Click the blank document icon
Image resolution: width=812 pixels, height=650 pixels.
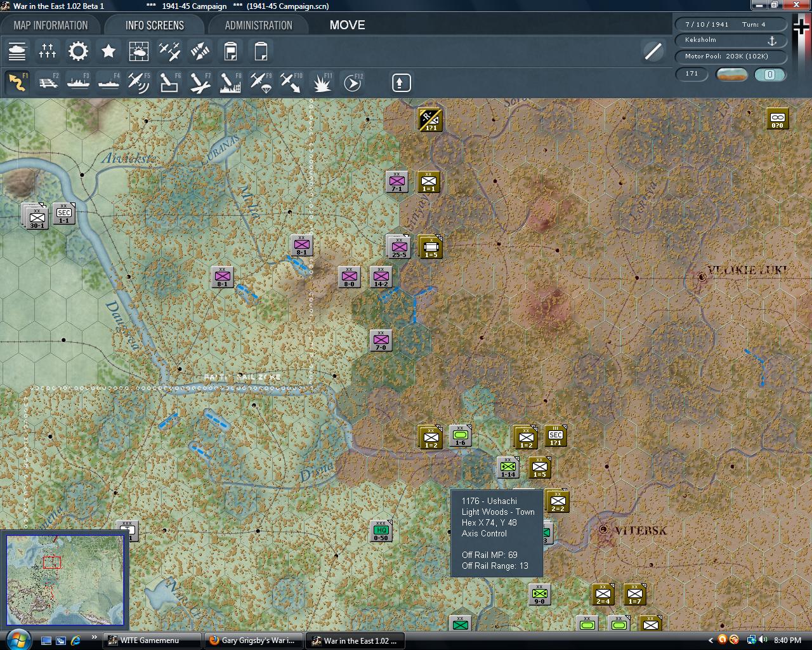[x=261, y=51]
